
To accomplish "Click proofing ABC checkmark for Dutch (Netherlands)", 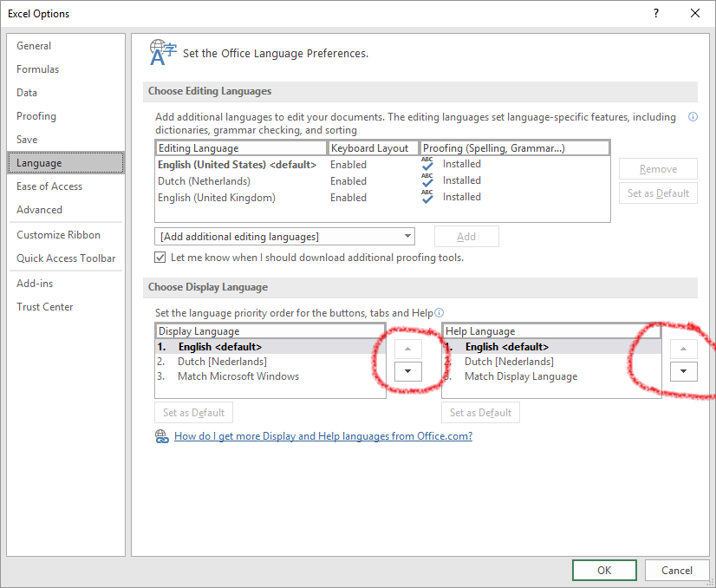I will 427,180.
